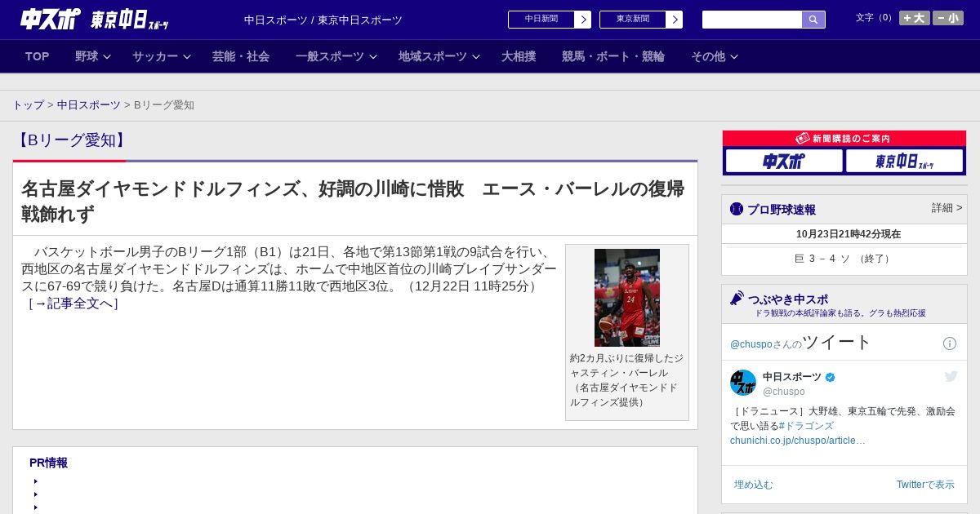Go to TOP menu item
Image resolution: width=980 pixels, height=514 pixels.
click(x=38, y=56)
